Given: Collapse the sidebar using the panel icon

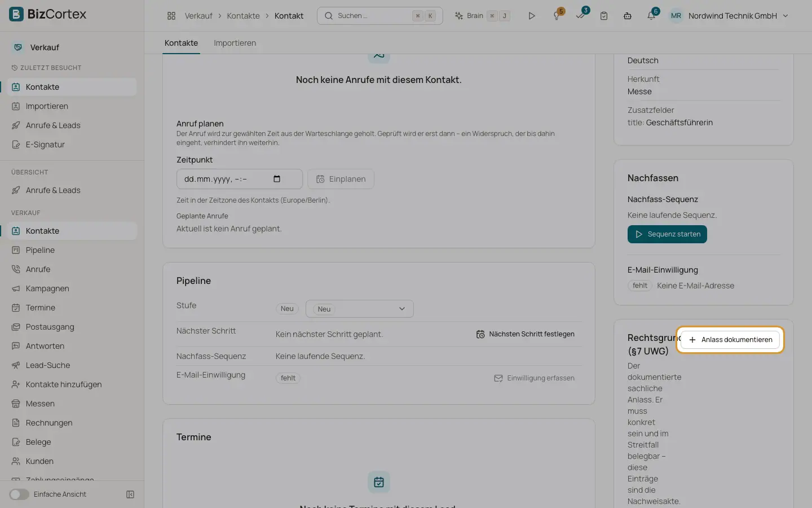Looking at the screenshot, I should 130,494.
